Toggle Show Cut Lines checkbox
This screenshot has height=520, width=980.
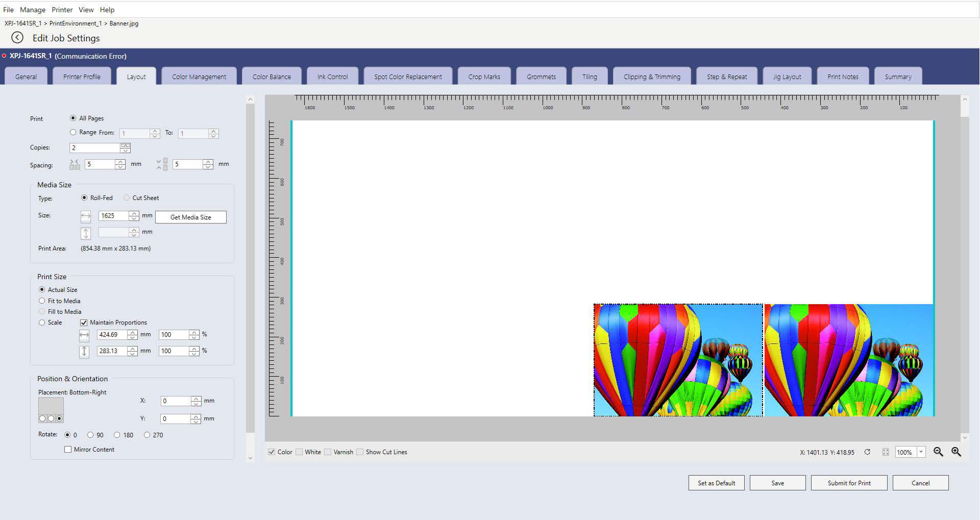360,452
